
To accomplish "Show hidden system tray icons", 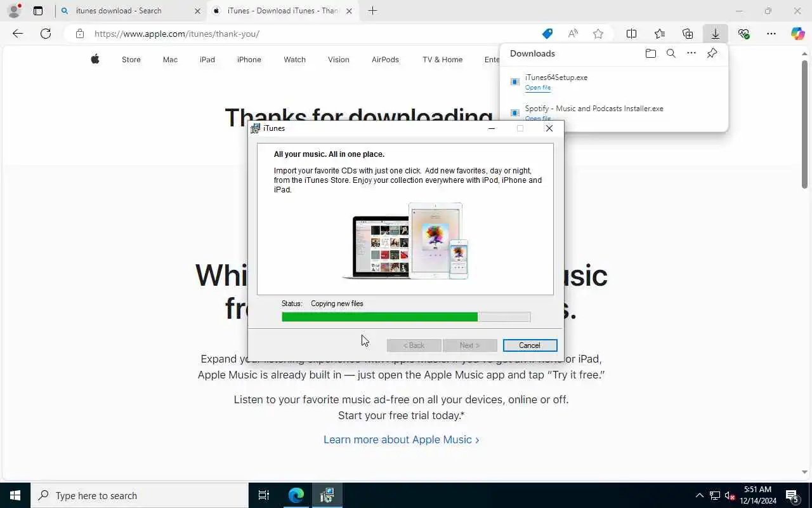I will [x=700, y=495].
